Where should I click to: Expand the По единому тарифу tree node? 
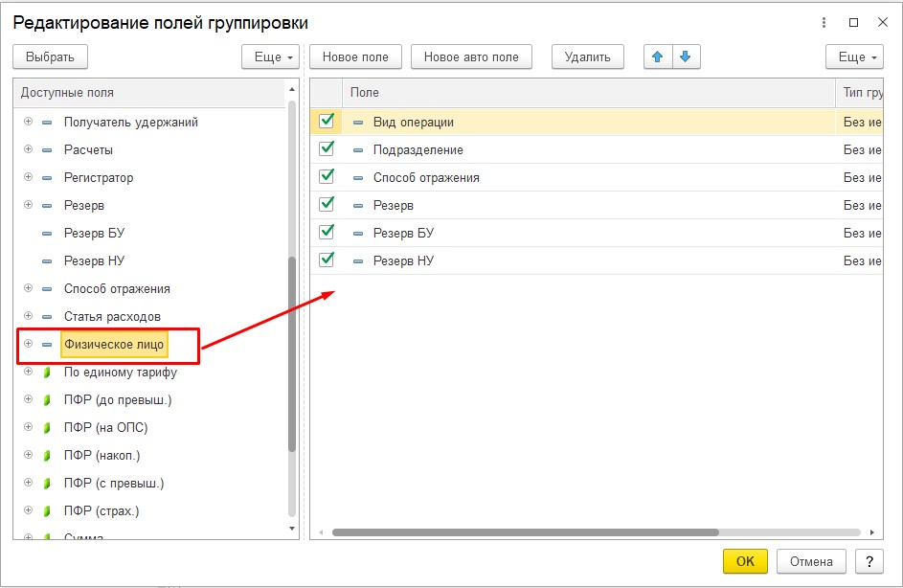pos(28,372)
